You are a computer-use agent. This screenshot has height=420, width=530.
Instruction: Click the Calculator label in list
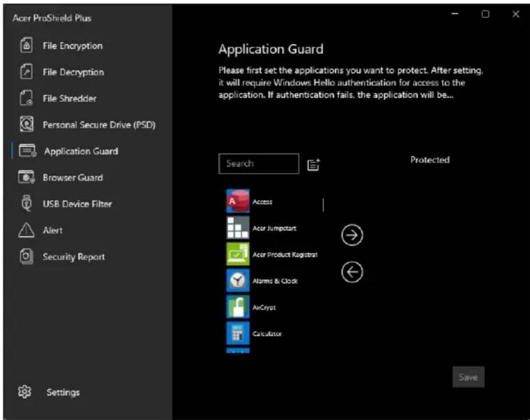point(267,334)
